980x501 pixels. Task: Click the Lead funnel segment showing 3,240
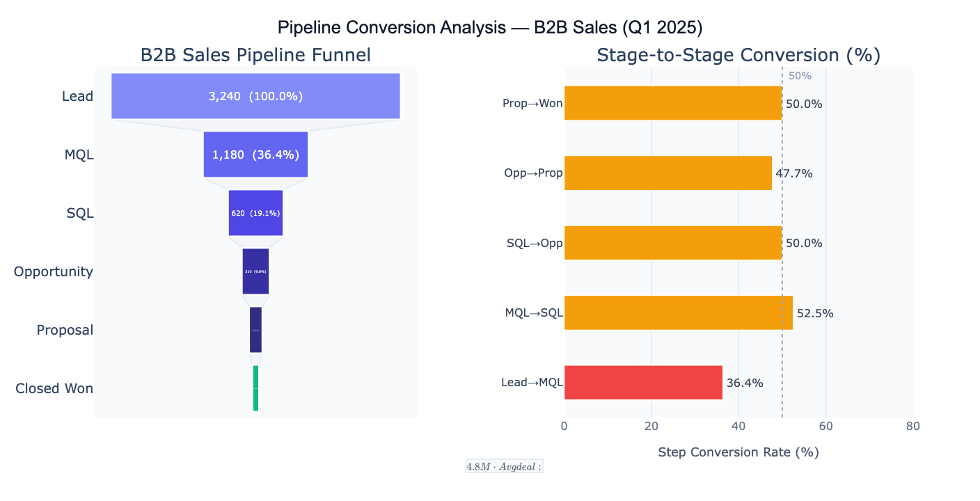pos(255,96)
